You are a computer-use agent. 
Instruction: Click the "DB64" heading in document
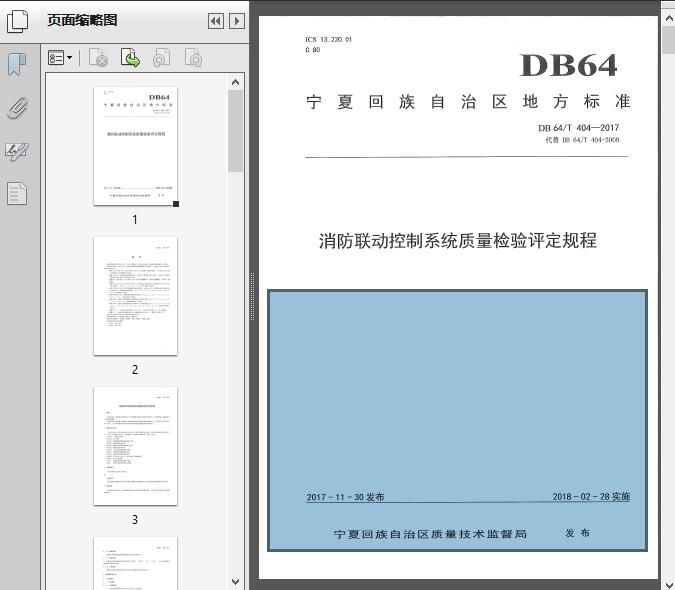tap(569, 65)
